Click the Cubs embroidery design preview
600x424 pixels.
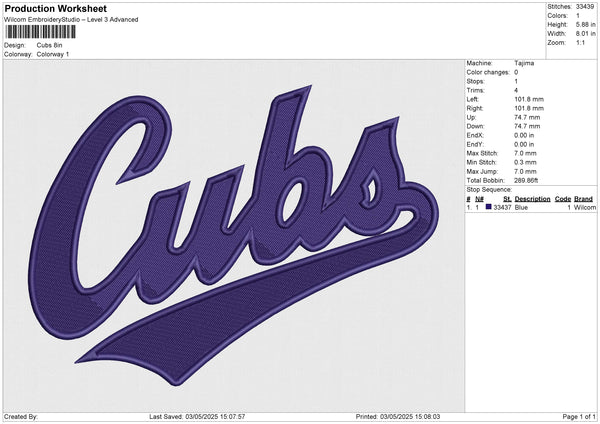tap(234, 235)
